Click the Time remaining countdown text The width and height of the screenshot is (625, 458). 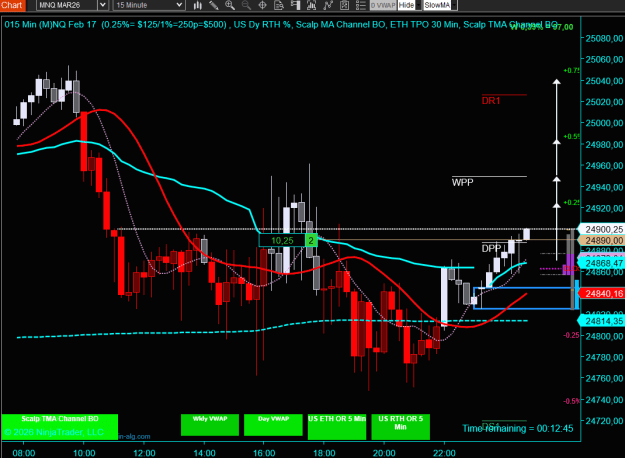tap(518, 429)
